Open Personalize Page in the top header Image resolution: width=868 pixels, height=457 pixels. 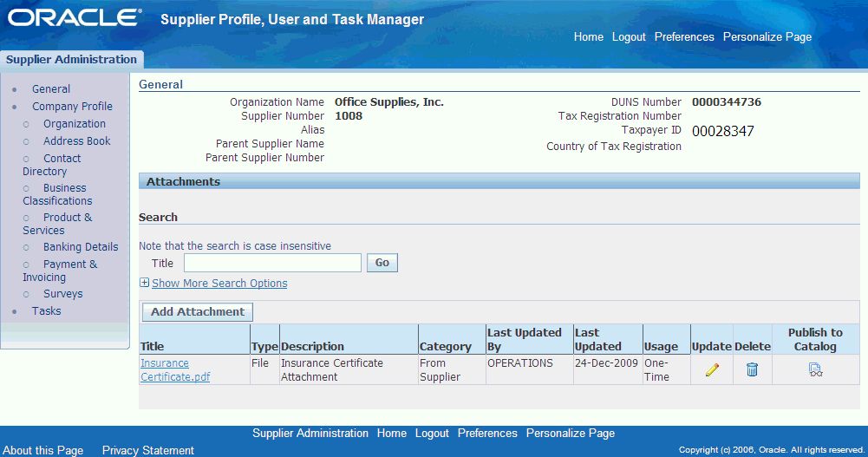tap(767, 37)
